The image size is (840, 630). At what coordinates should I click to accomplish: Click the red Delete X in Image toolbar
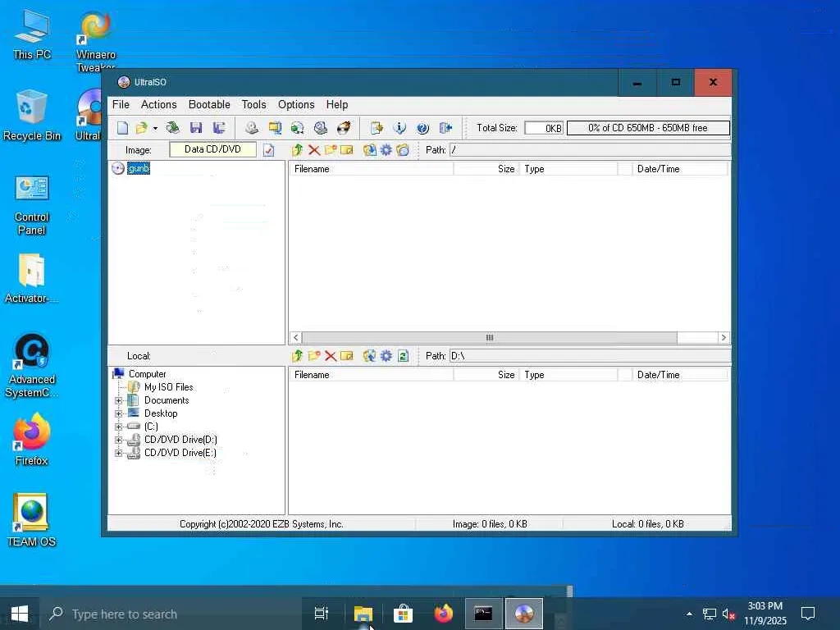pyautogui.click(x=314, y=150)
